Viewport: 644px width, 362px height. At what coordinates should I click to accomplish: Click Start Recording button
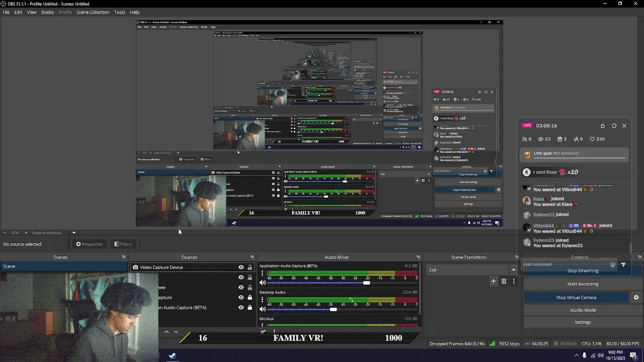[x=583, y=284]
